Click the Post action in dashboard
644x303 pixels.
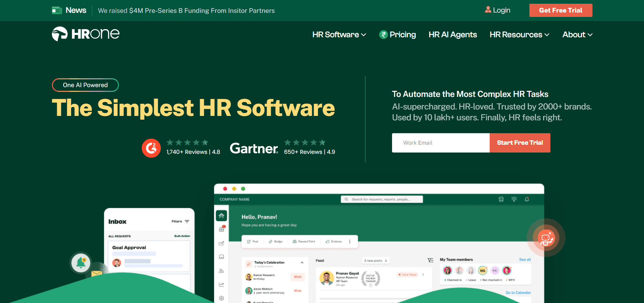(253, 242)
